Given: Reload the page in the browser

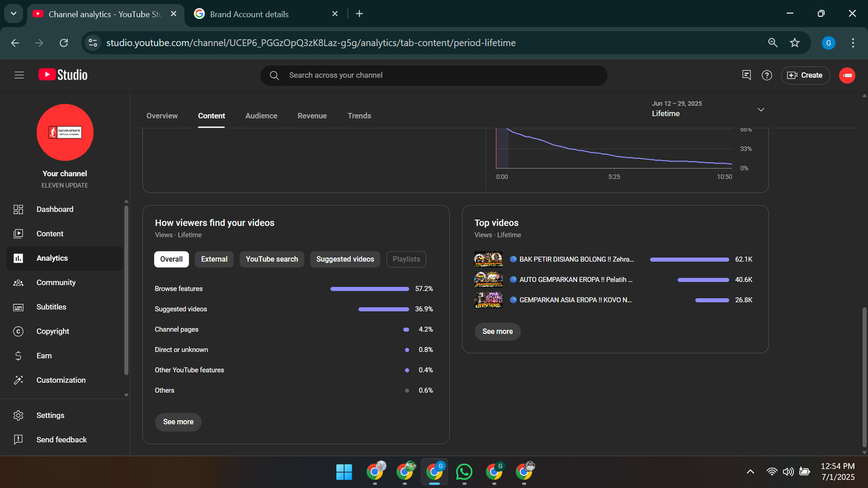Looking at the screenshot, I should click(x=63, y=43).
